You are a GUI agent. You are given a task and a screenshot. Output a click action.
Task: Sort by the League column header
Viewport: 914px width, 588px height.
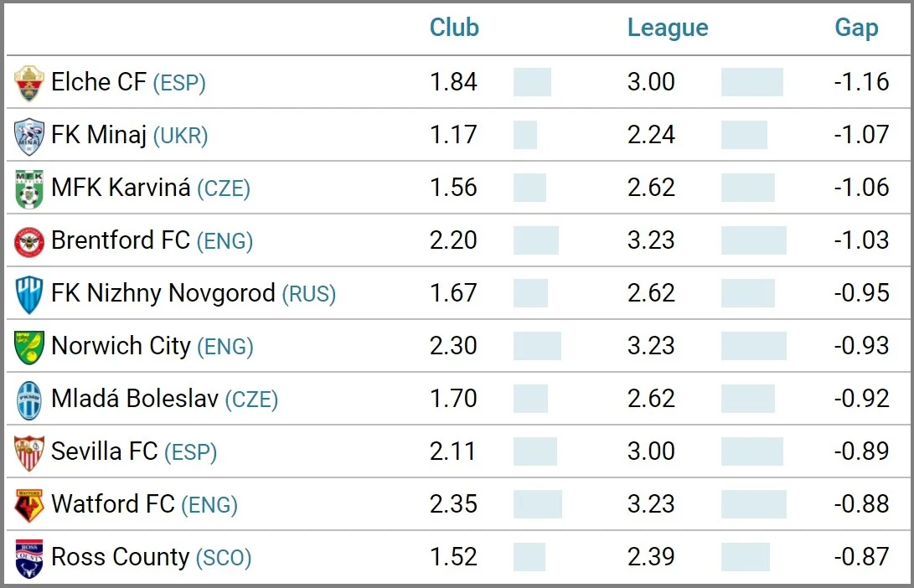pyautogui.click(x=668, y=28)
